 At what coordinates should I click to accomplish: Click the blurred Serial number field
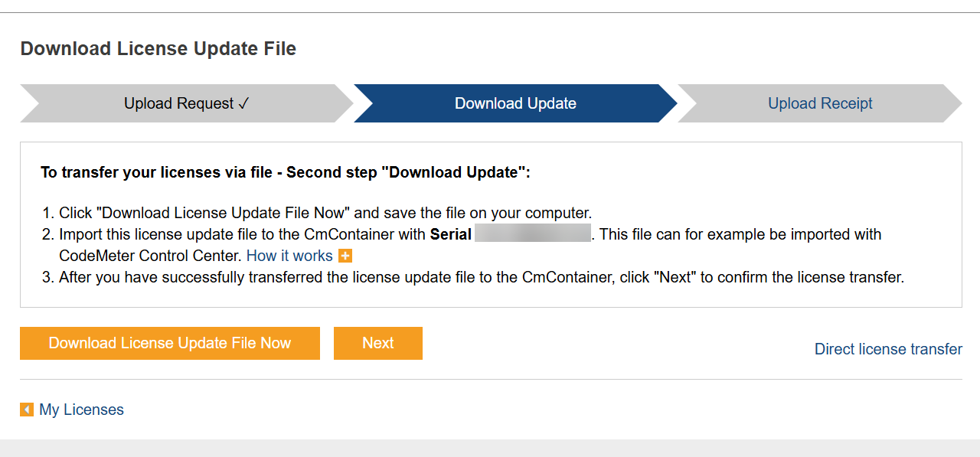tap(533, 234)
